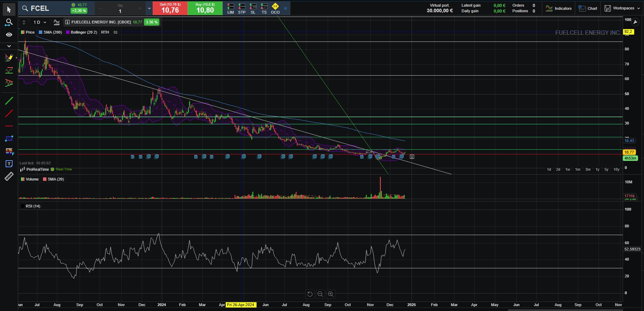644x311 pixels.
Task: Click the chart settings wrench icon
Action: [635, 22]
